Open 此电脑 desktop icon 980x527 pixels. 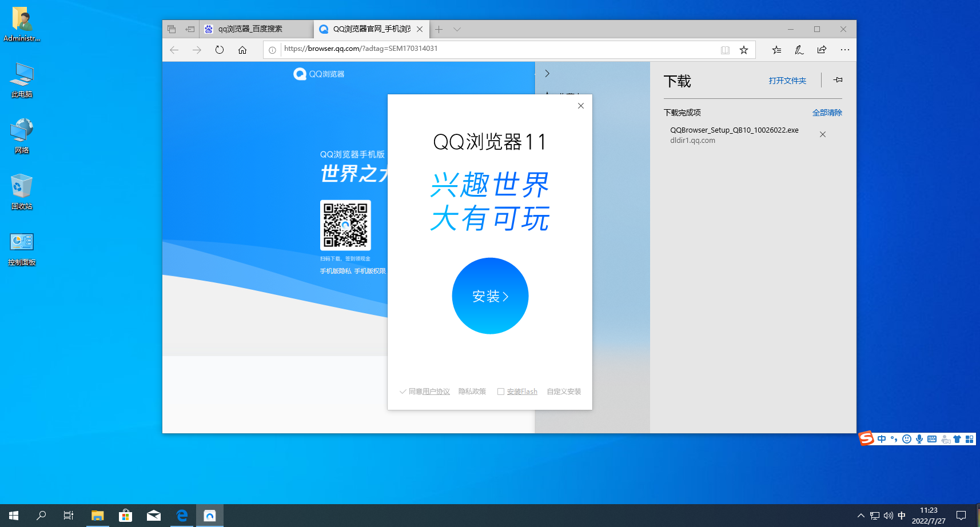point(22,81)
